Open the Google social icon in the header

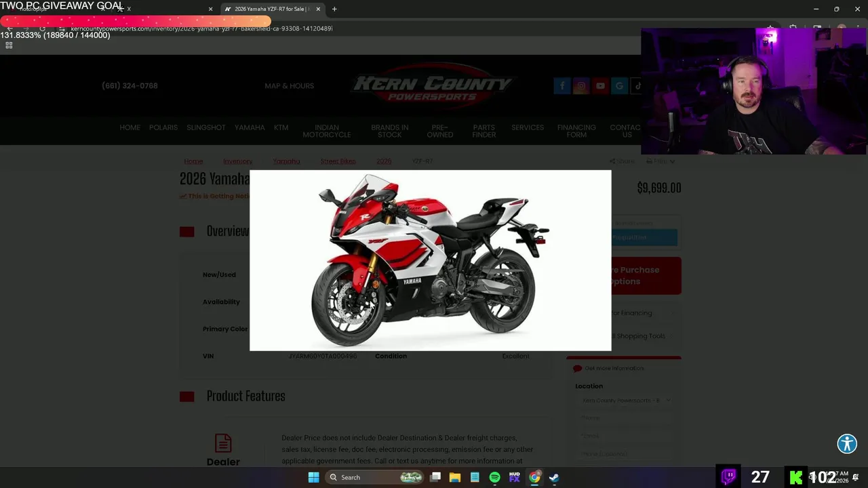point(619,86)
